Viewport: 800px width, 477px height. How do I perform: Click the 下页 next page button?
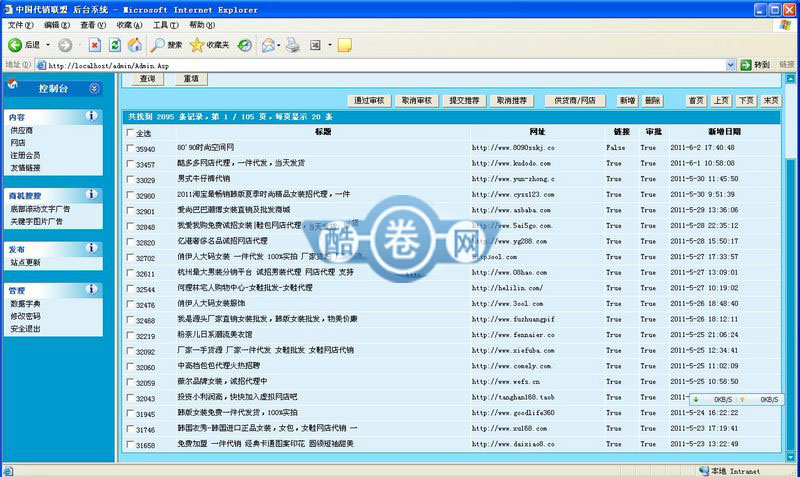[x=746, y=101]
